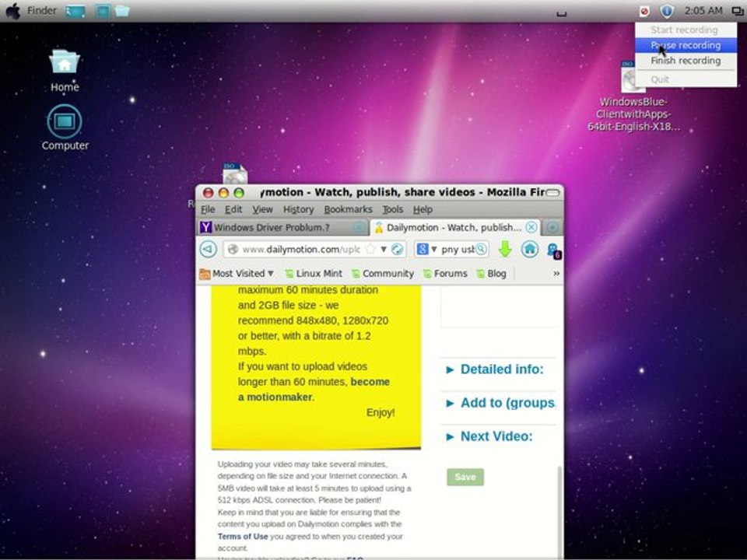Click the search magnifier icon
This screenshot has width=747, height=560.
point(481,249)
